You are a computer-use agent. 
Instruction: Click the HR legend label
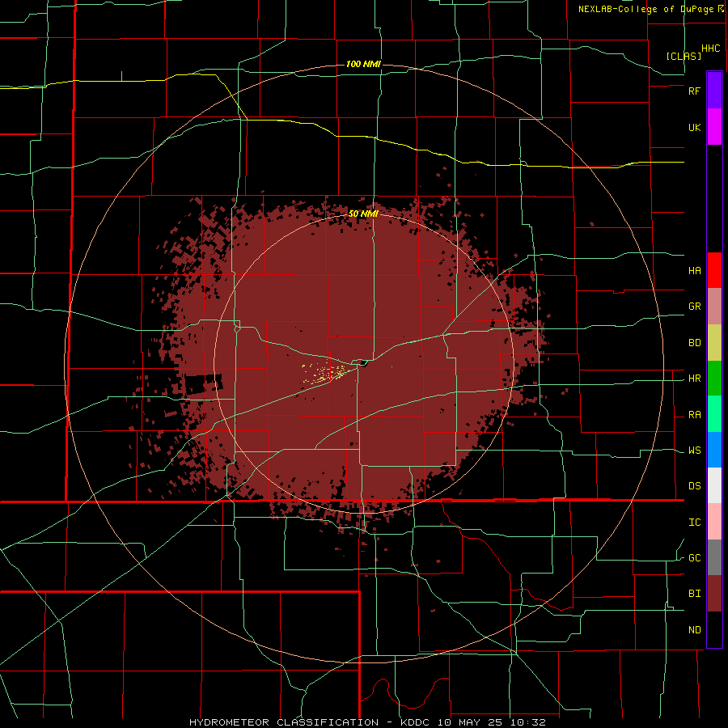tap(694, 379)
